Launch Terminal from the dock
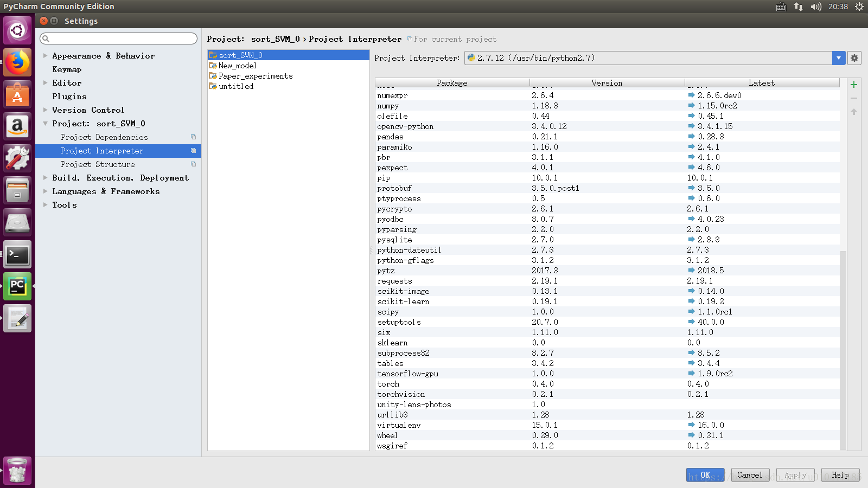 pyautogui.click(x=17, y=254)
